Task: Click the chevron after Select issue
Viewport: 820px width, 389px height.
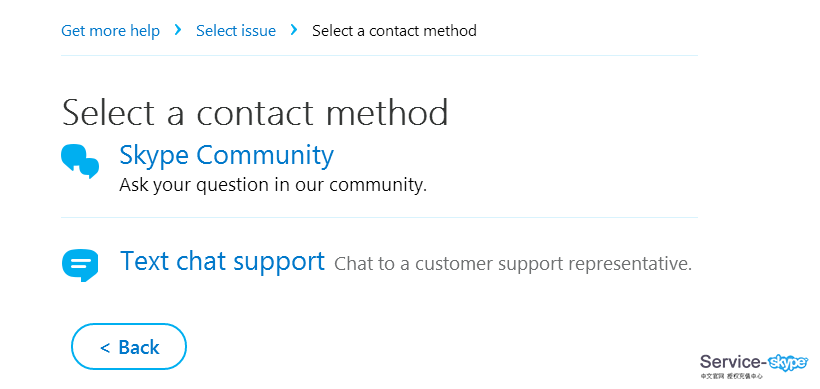Action: pyautogui.click(x=294, y=30)
